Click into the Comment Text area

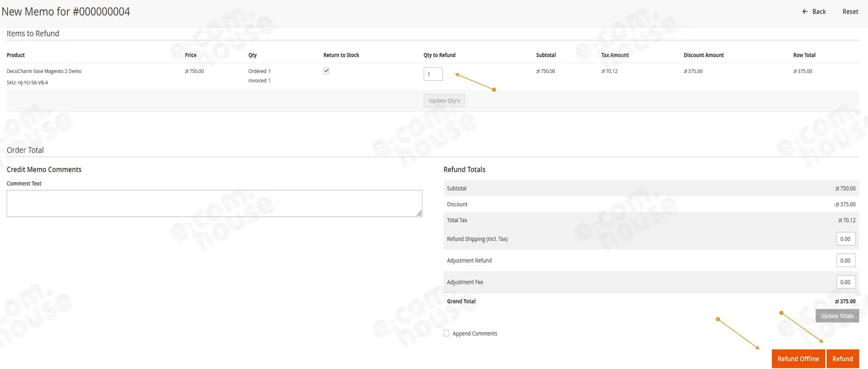point(214,203)
